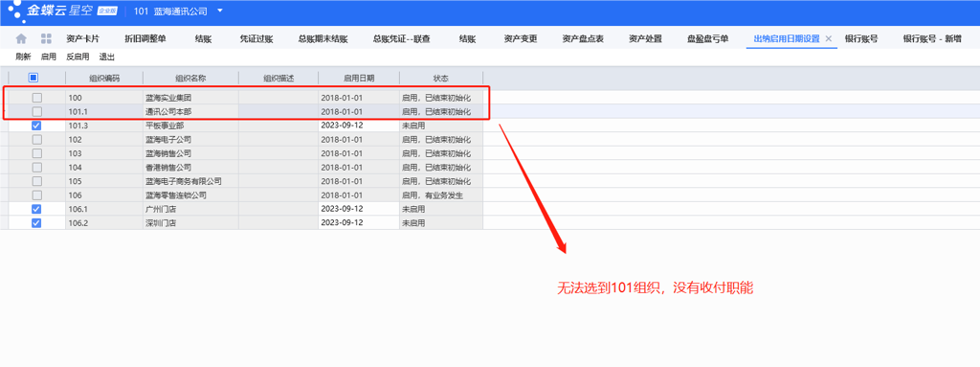The height and width of the screenshot is (367, 980).
Task: Click the 启用日期 column header
Action: coord(359,79)
